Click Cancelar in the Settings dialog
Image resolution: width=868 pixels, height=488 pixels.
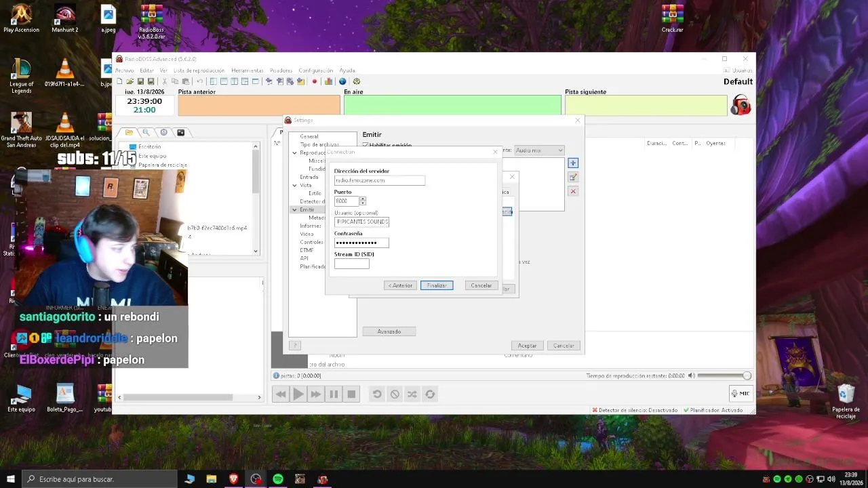click(564, 346)
